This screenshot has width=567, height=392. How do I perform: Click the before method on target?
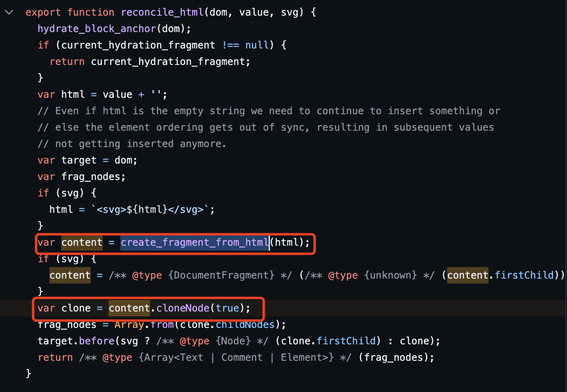tap(97, 341)
